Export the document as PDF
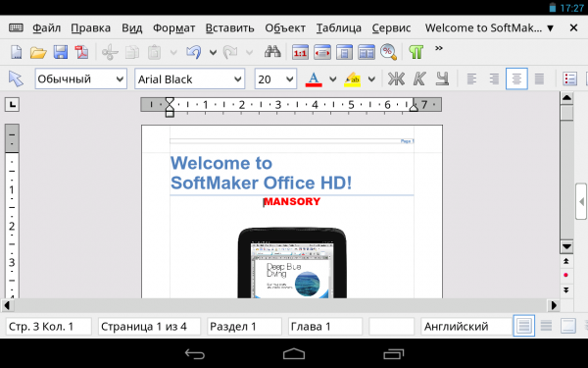 point(81,52)
